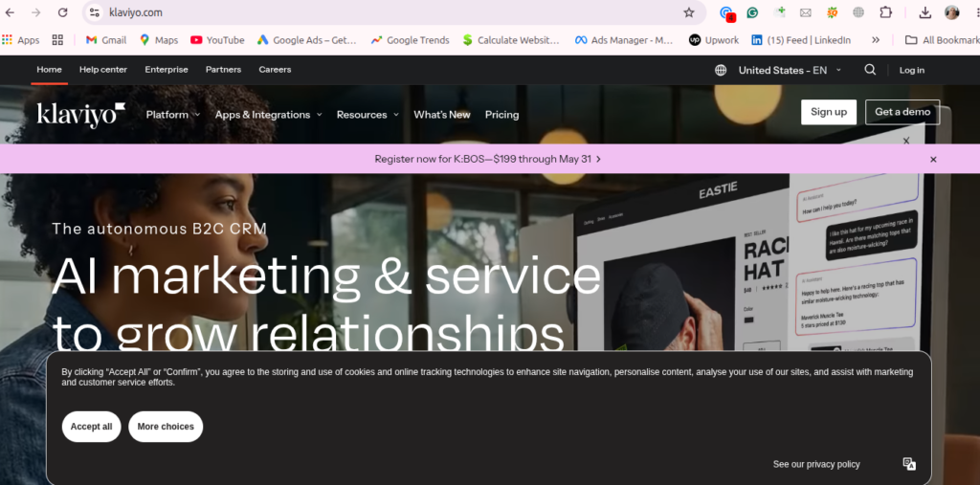980x485 pixels.
Task: Open the browser Downloads icon
Action: click(x=925, y=12)
